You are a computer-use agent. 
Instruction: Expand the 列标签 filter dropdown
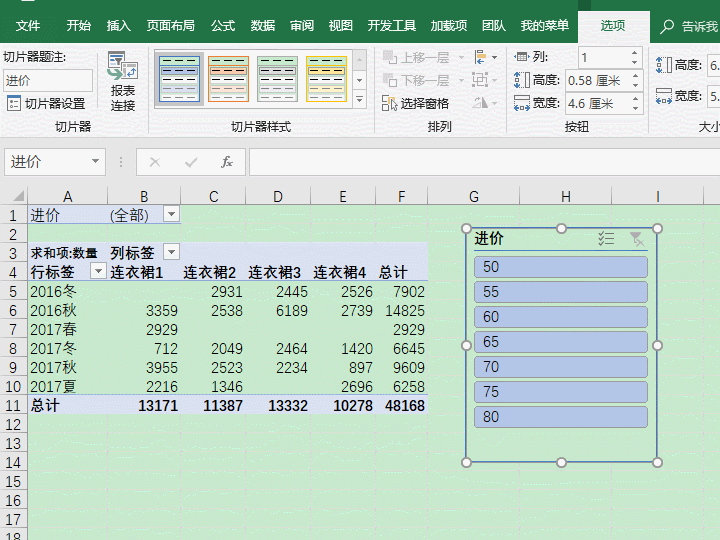click(171, 252)
